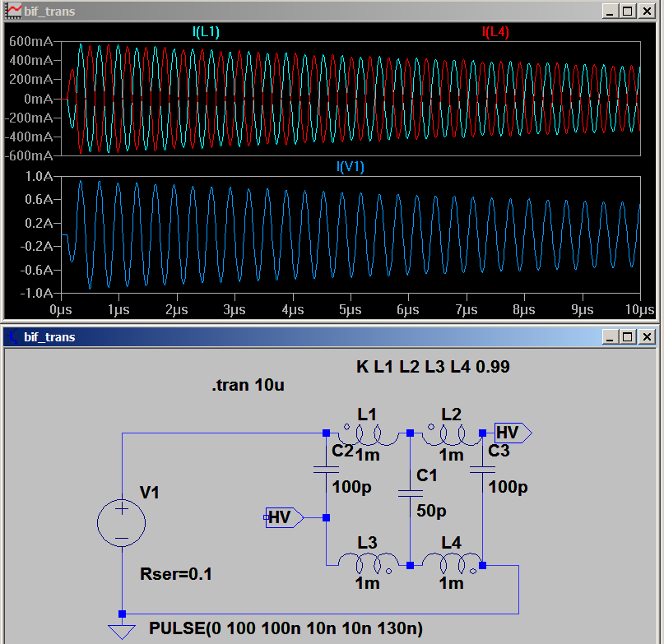Select the C1 capacitor symbol
Screen dimensions: 664x644
409,493
